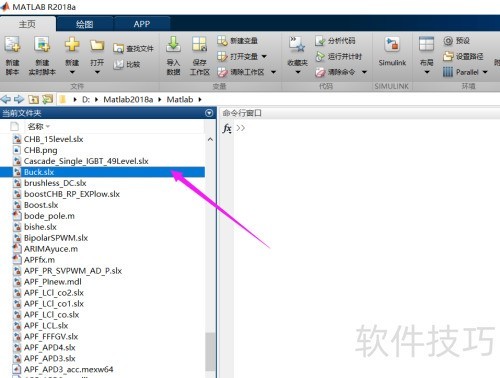Open the folder icon labeled 打开
This screenshot has width=500, height=378.
(97, 45)
